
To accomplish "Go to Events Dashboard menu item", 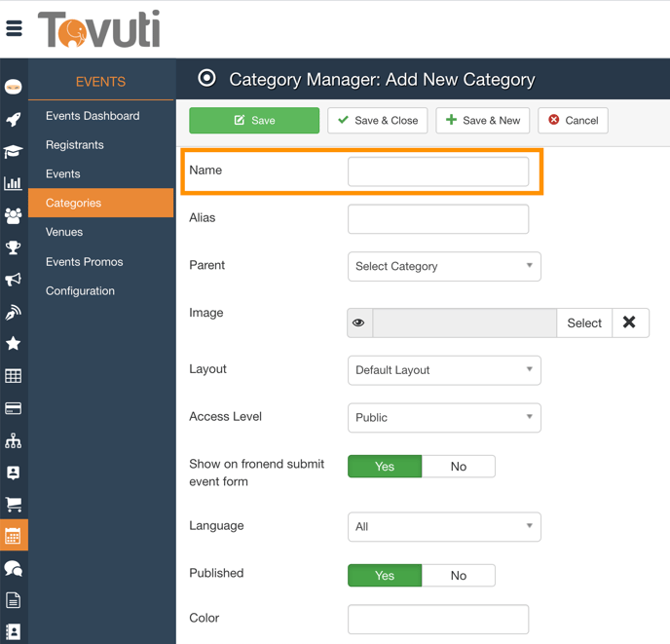I will (x=93, y=116).
